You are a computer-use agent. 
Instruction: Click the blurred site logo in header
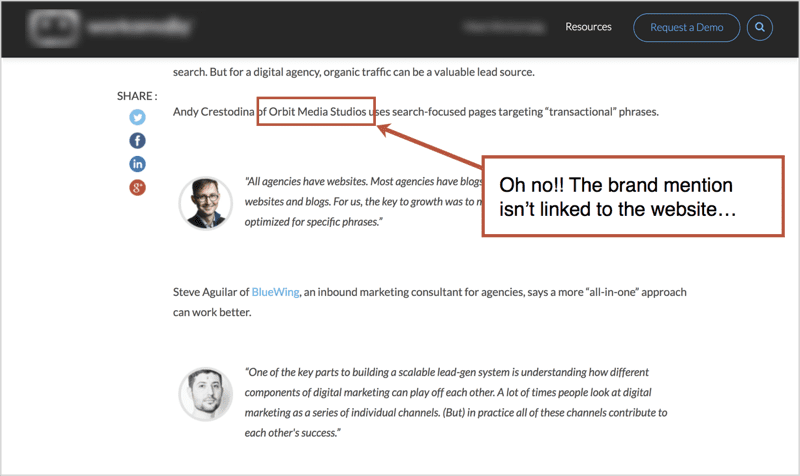click(110, 27)
